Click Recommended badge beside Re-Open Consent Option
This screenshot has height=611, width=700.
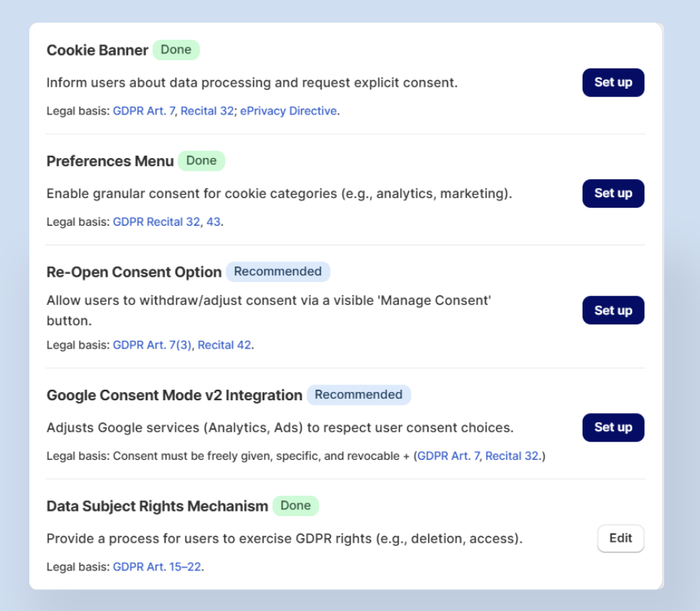click(x=278, y=272)
